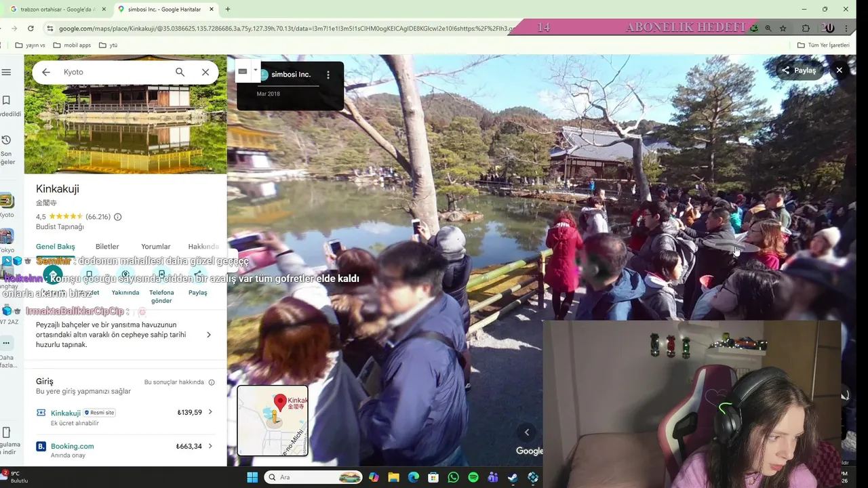Expand the Kinkakuji ₺139,59 ticket row chevron
Viewport: 868px width, 488px height.
[210, 412]
